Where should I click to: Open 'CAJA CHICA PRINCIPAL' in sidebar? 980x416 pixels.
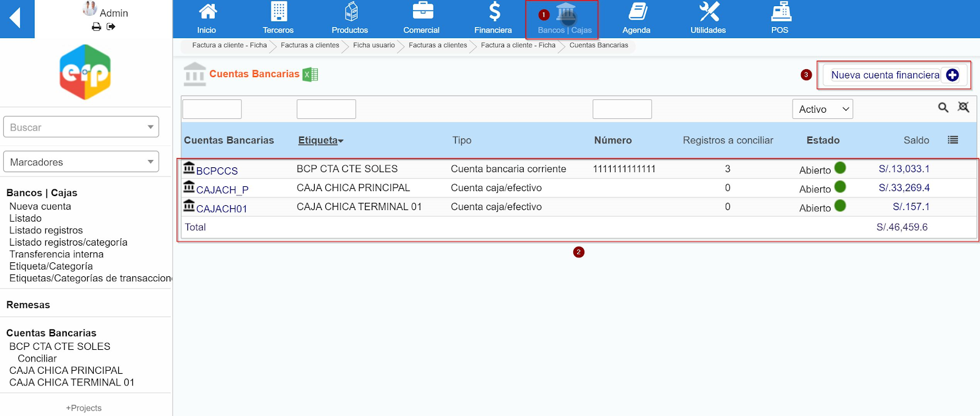click(66, 370)
